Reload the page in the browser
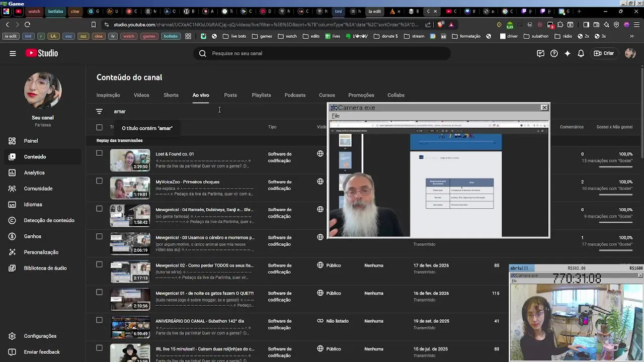Screen dimensions: 644x362 tap(27, 24)
